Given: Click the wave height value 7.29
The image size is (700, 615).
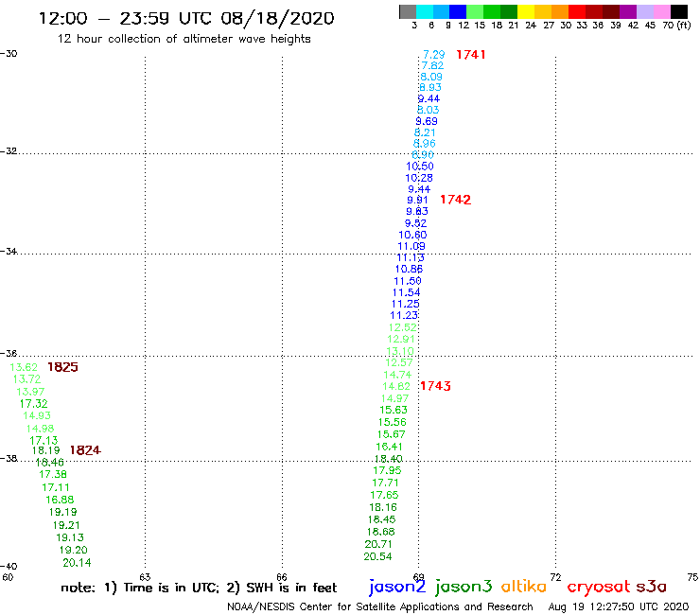Looking at the screenshot, I should tap(434, 55).
